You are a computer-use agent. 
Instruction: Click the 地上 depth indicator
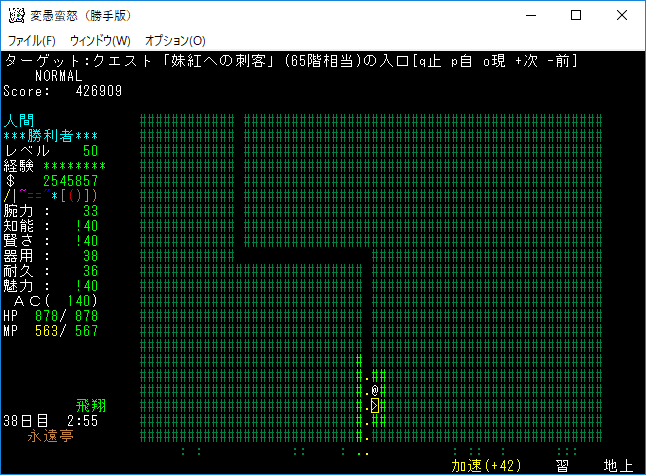(617, 466)
